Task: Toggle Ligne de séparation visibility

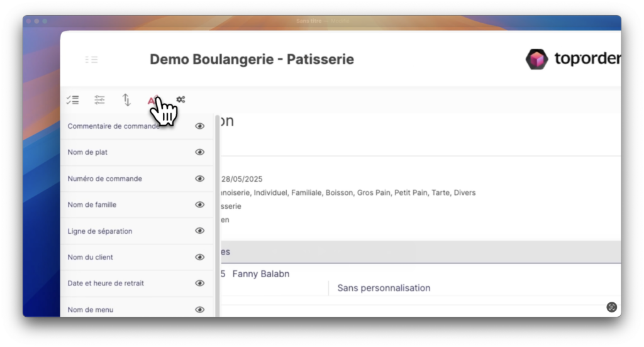Action: click(x=200, y=231)
